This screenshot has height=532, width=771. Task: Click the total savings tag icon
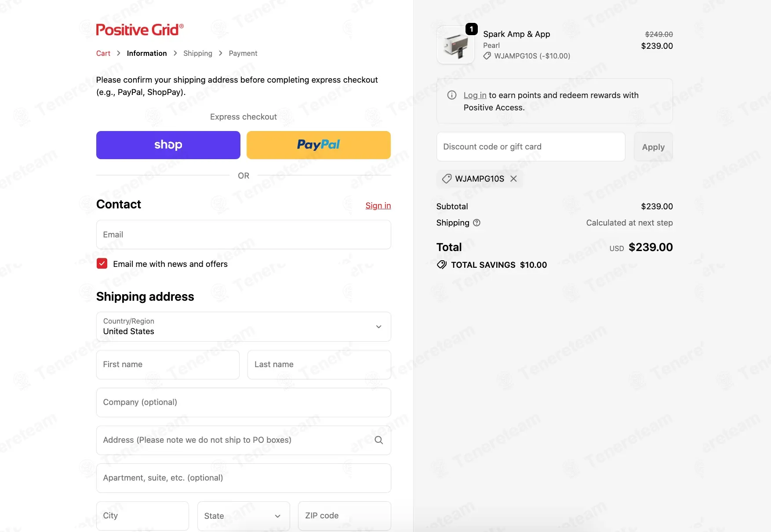click(441, 265)
